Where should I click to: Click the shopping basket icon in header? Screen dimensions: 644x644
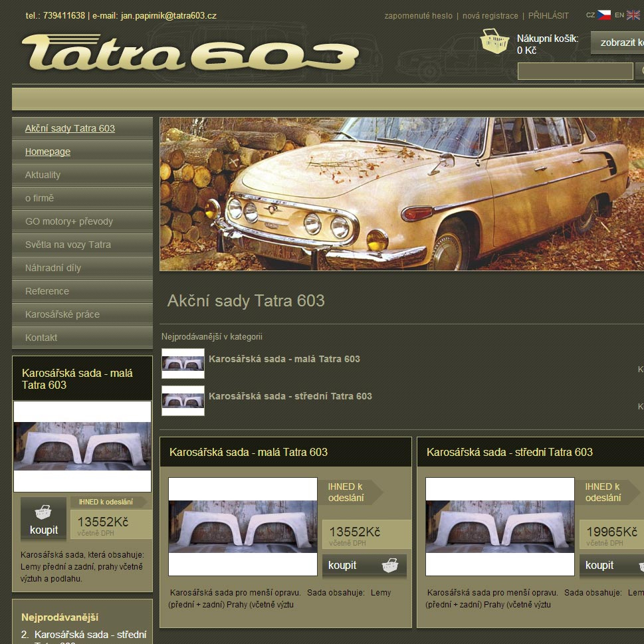point(494,42)
